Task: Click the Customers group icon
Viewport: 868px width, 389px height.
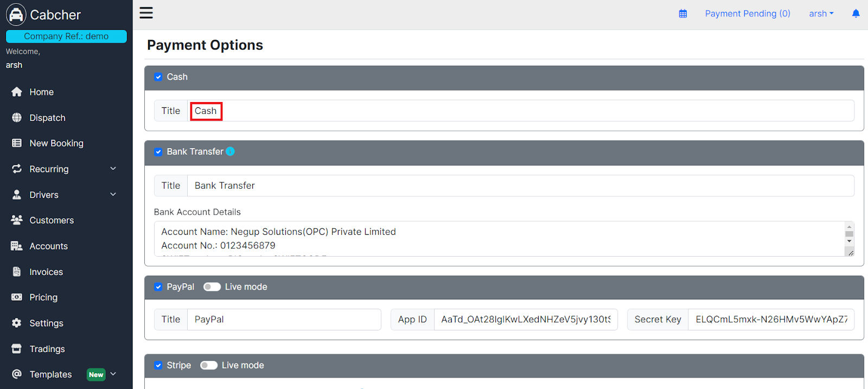Action: click(17, 220)
